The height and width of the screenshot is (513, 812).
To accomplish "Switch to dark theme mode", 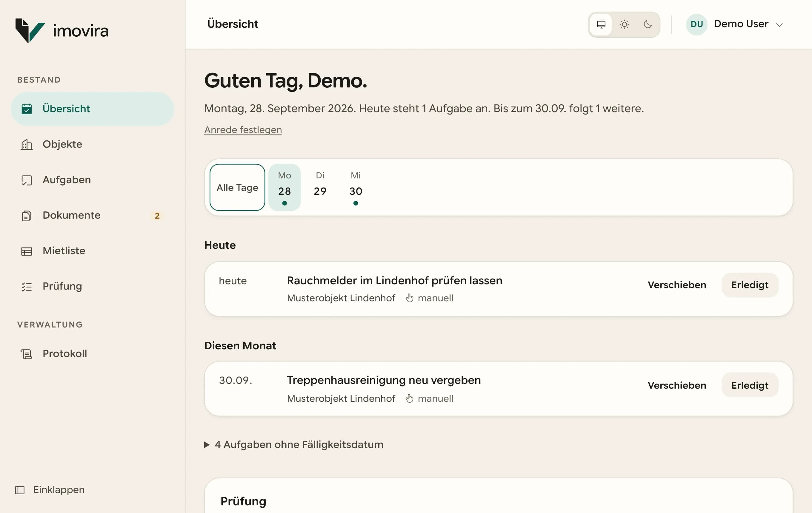I will click(x=648, y=24).
